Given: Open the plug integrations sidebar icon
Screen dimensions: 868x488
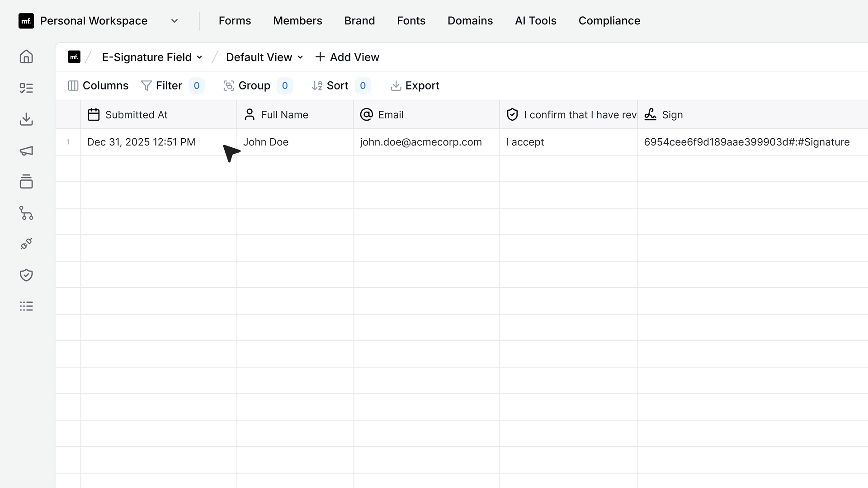Looking at the screenshot, I should pos(26,244).
